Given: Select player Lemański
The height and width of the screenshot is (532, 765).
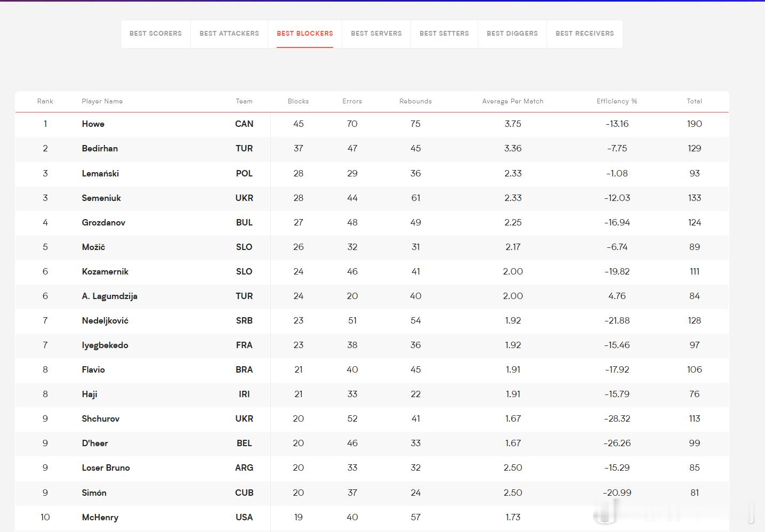Looking at the screenshot, I should [x=100, y=173].
